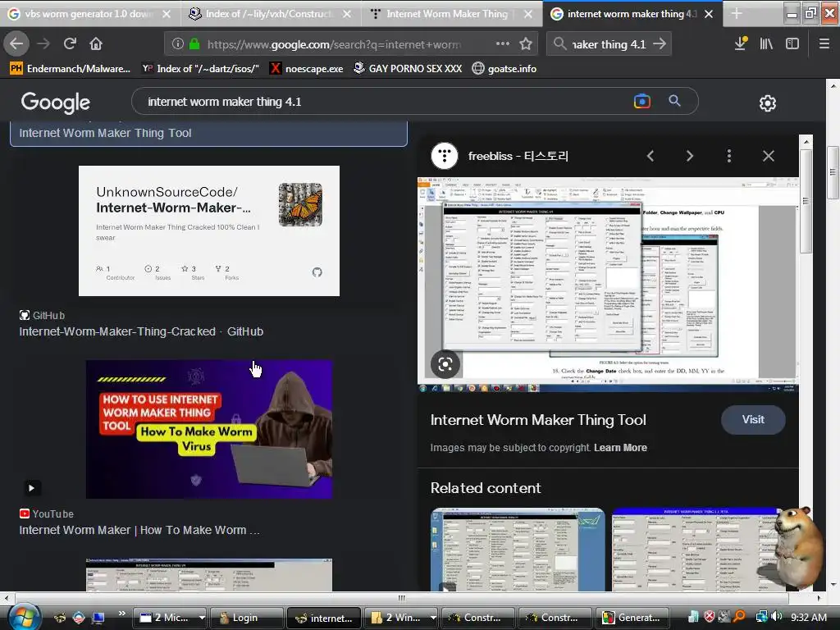Click the volume icon in system tray

(x=777, y=617)
